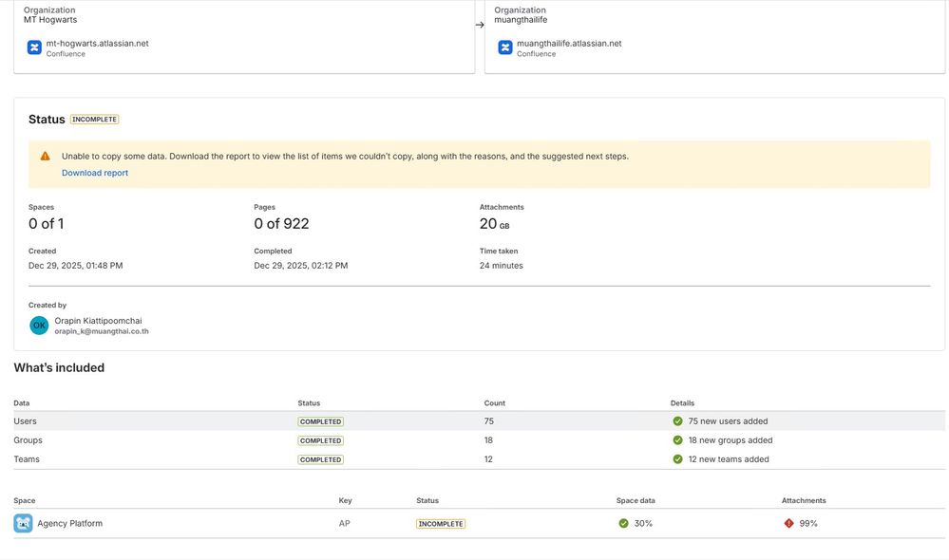Click the Agency Platform space icon
This screenshot has height=560, width=949.
point(23,523)
